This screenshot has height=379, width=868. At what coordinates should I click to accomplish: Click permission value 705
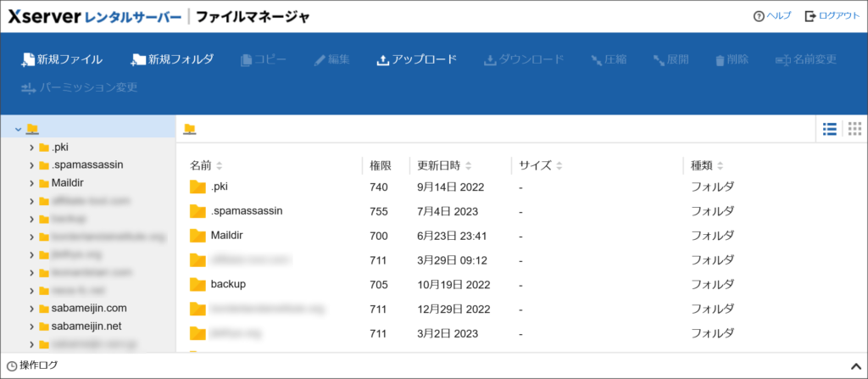tap(379, 285)
